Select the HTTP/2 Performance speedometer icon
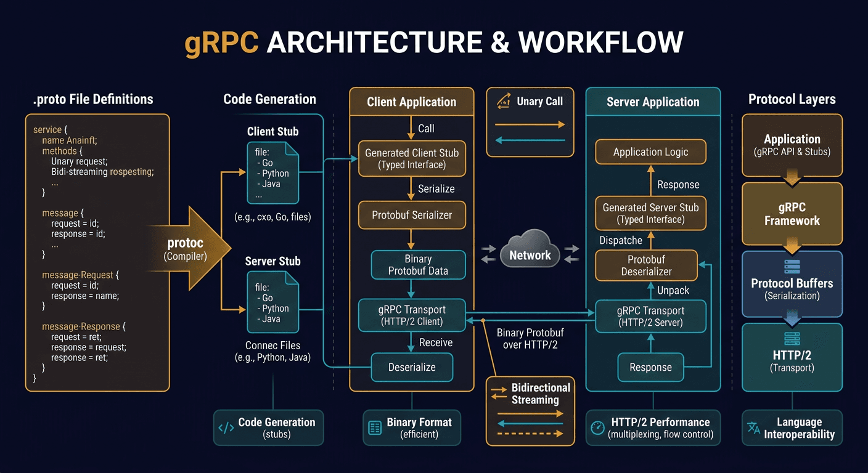Screen dimensions: 868x473 pyautogui.click(x=596, y=427)
